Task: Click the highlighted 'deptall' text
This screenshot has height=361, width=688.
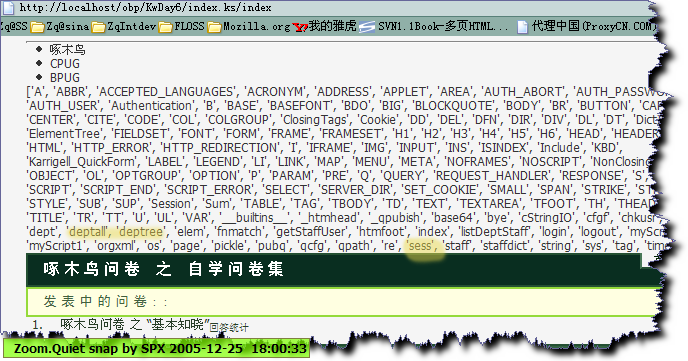Action: pyautogui.click(x=88, y=232)
